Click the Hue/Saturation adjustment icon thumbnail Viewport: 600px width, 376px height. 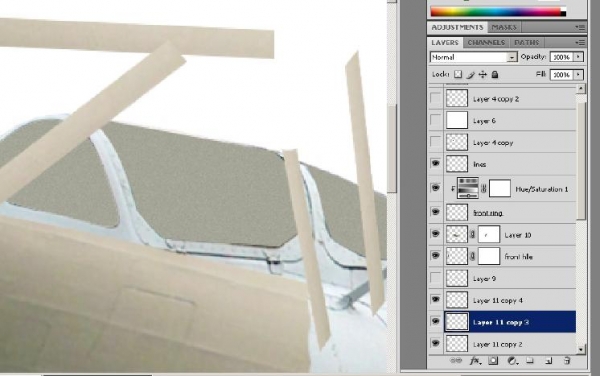pos(468,188)
